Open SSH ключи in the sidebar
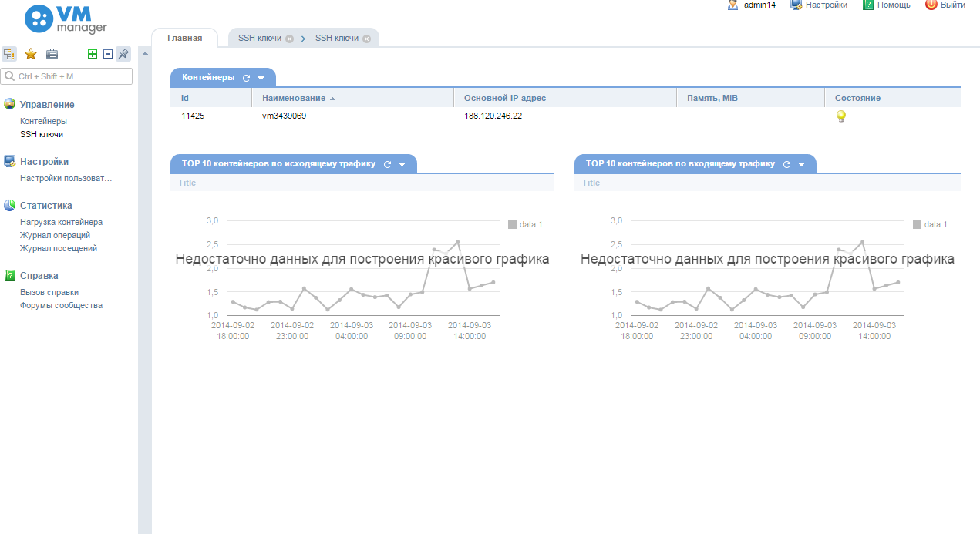The height and width of the screenshot is (534, 980). point(42,134)
